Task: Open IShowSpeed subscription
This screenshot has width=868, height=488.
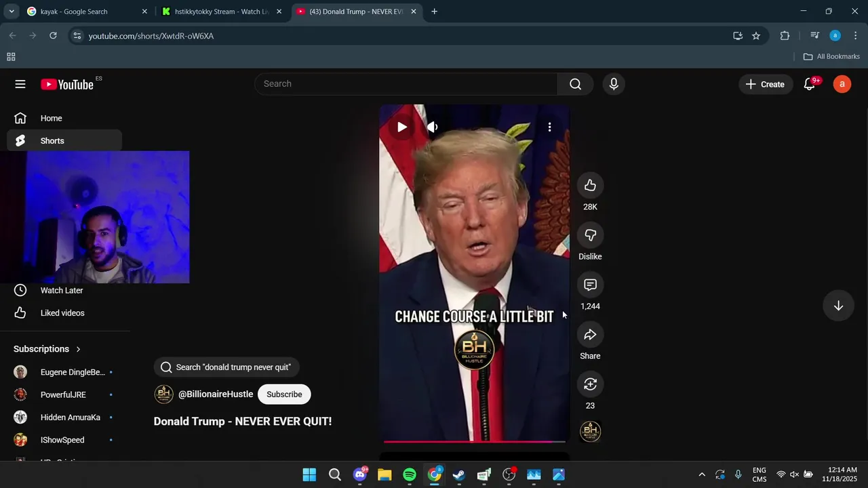Action: pos(64,440)
